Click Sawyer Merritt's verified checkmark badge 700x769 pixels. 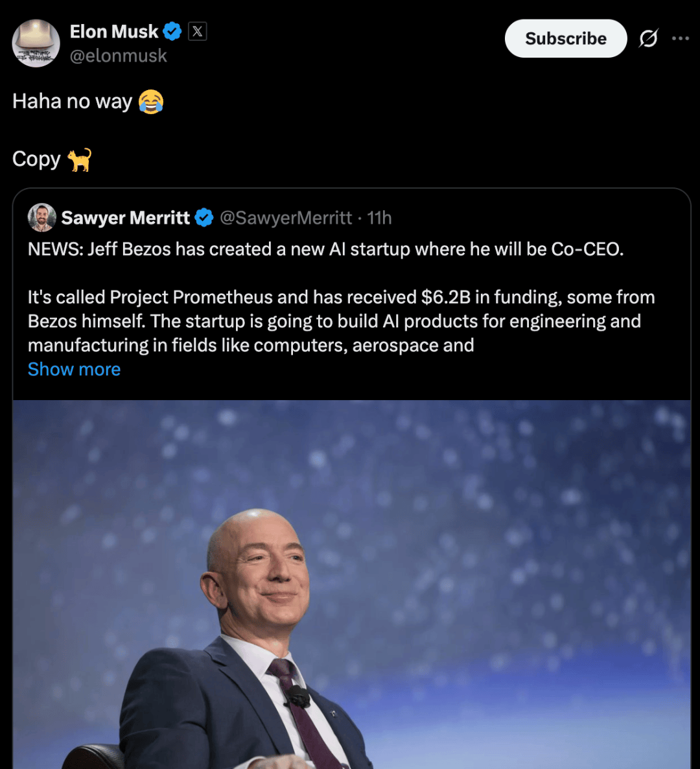point(204,218)
